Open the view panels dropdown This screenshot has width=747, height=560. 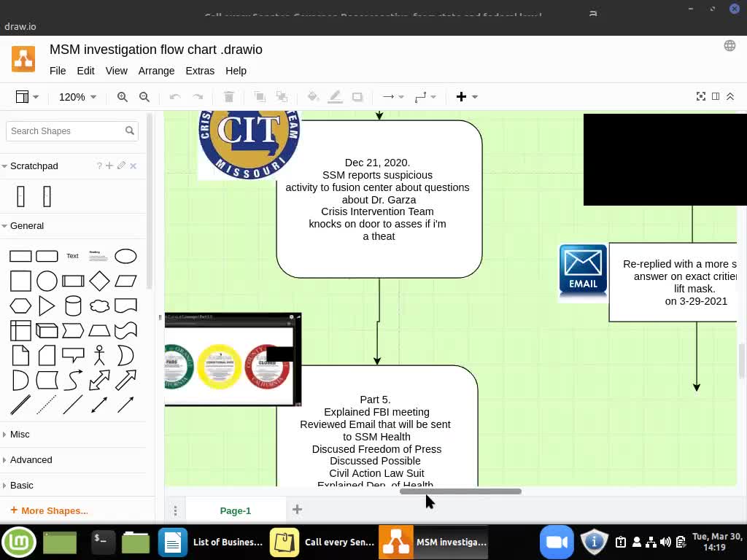tap(27, 97)
